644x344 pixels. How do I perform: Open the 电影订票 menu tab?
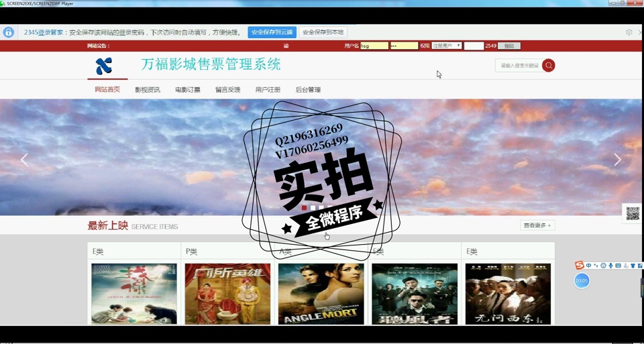[187, 89]
